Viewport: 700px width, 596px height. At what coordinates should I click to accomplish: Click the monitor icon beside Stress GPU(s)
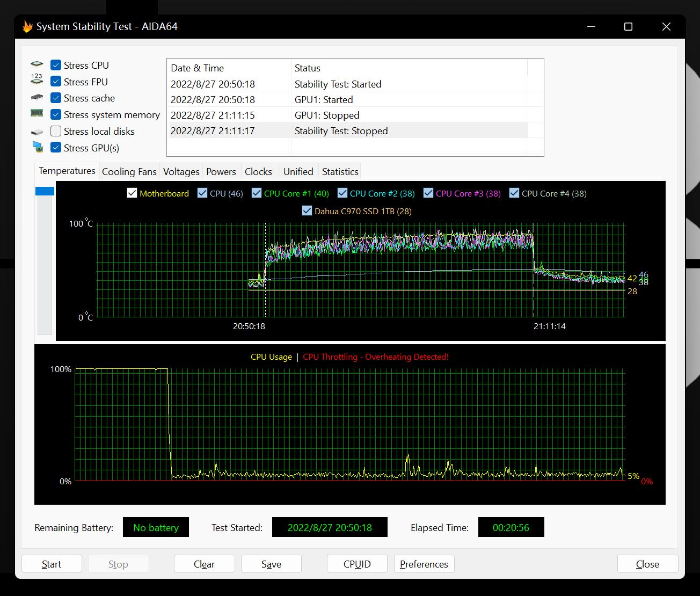click(x=37, y=147)
